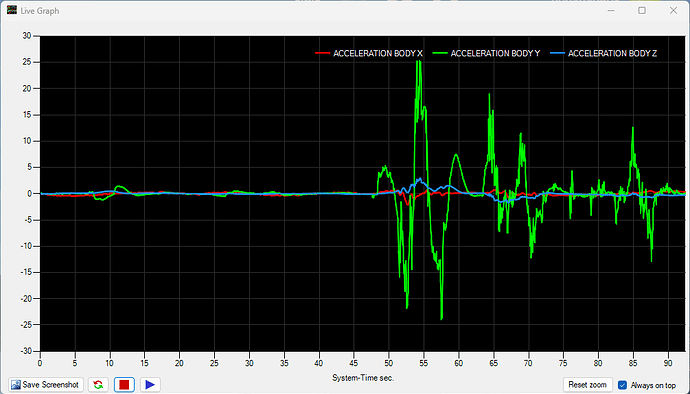Click the Live Graph title text
This screenshot has width=690, height=394.
40,11
